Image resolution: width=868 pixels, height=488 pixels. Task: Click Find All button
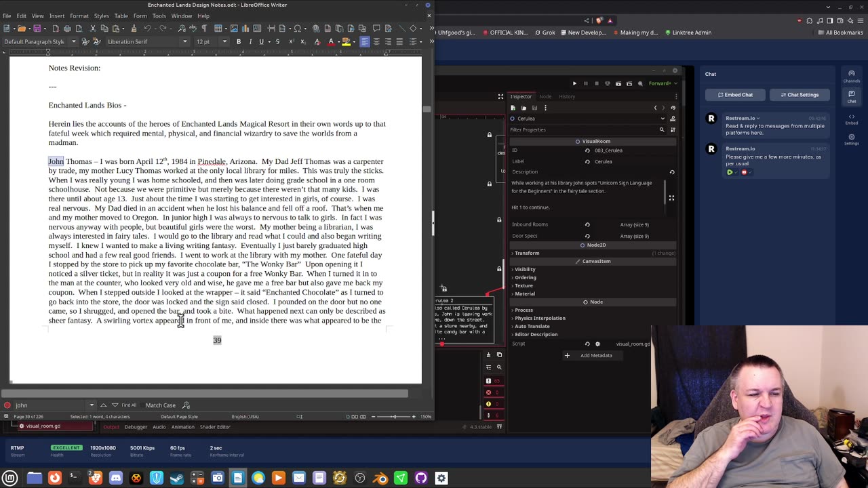(129, 405)
